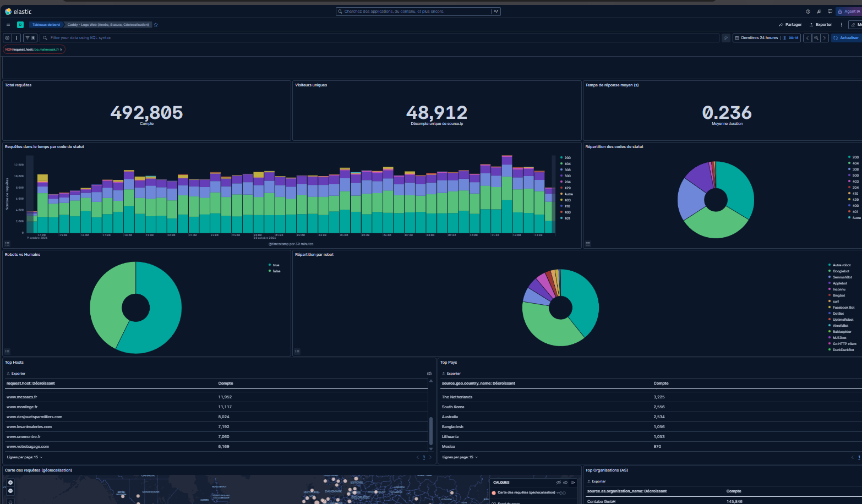
Task: Open the data view selector icon
Action: pyautogui.click(x=7, y=38)
